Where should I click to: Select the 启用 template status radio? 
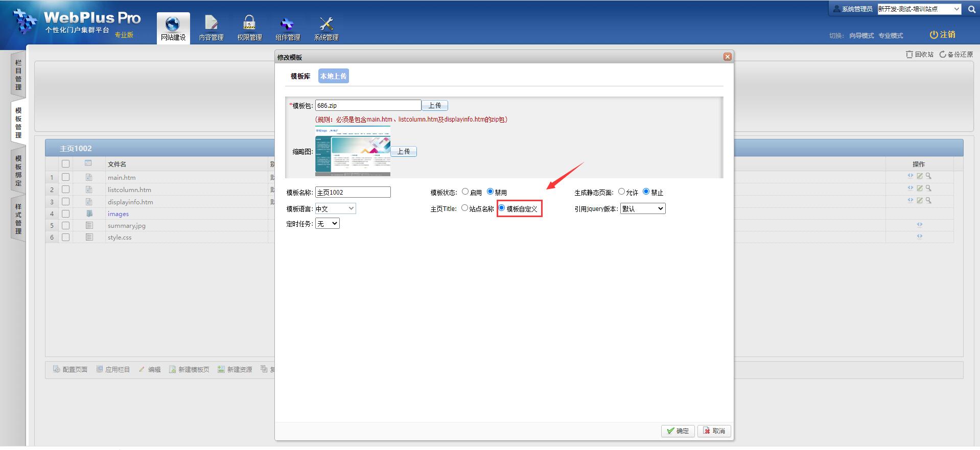click(x=465, y=192)
